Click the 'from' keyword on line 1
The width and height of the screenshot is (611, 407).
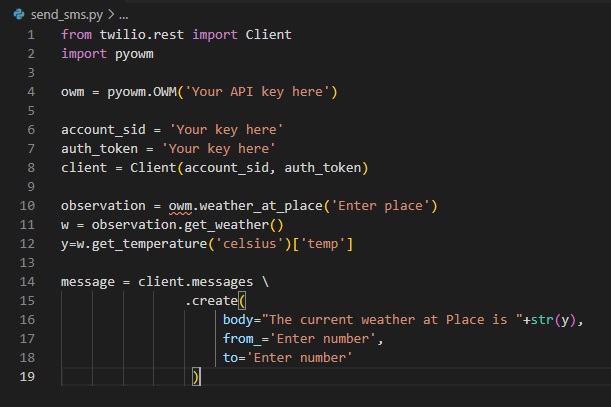tap(76, 35)
